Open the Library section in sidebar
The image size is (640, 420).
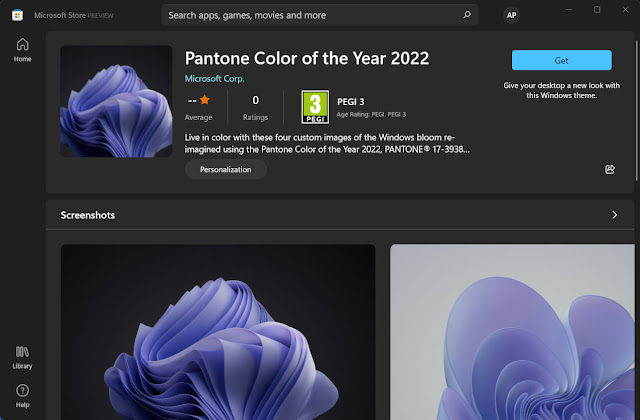coord(22,358)
